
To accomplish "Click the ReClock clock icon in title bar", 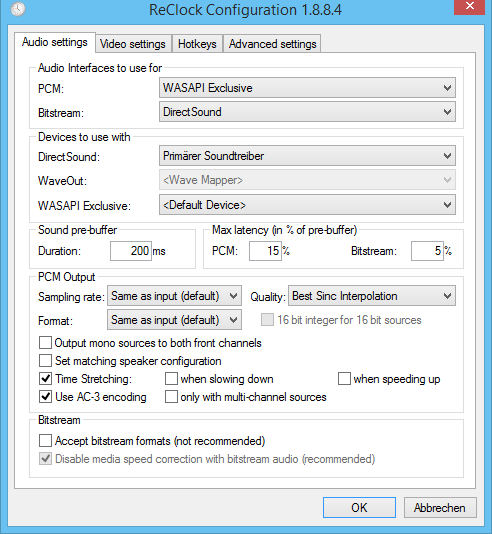I will [x=18, y=9].
